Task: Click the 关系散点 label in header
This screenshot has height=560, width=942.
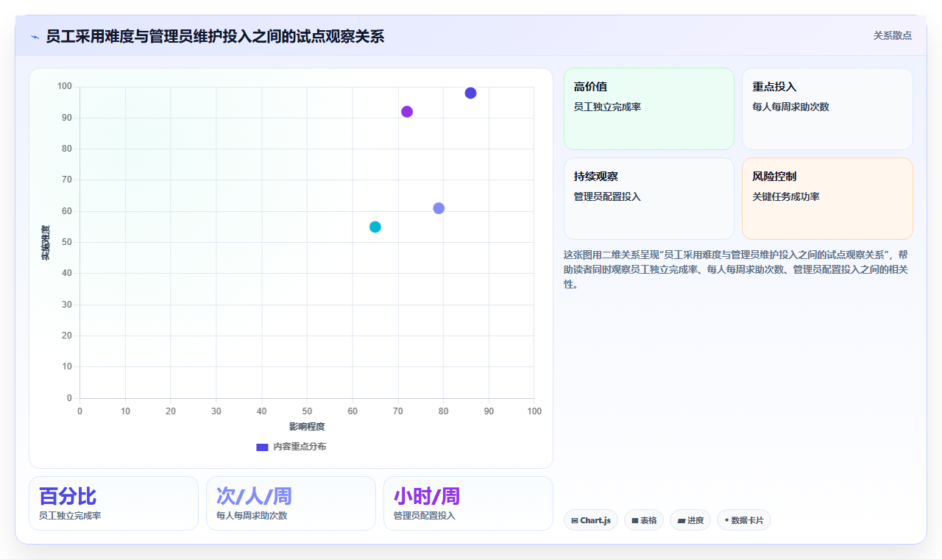Action: (892, 35)
